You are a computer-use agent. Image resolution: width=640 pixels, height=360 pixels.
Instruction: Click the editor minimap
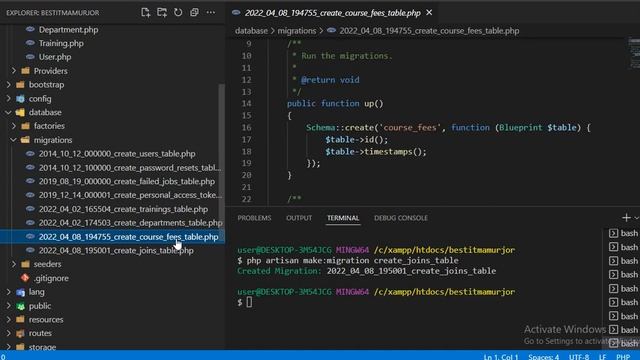pyautogui.click(x=634, y=53)
